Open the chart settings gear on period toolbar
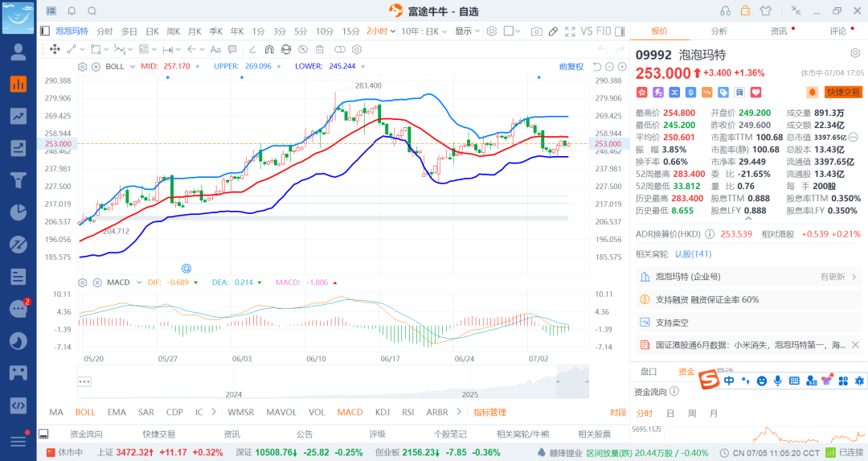 (492, 31)
